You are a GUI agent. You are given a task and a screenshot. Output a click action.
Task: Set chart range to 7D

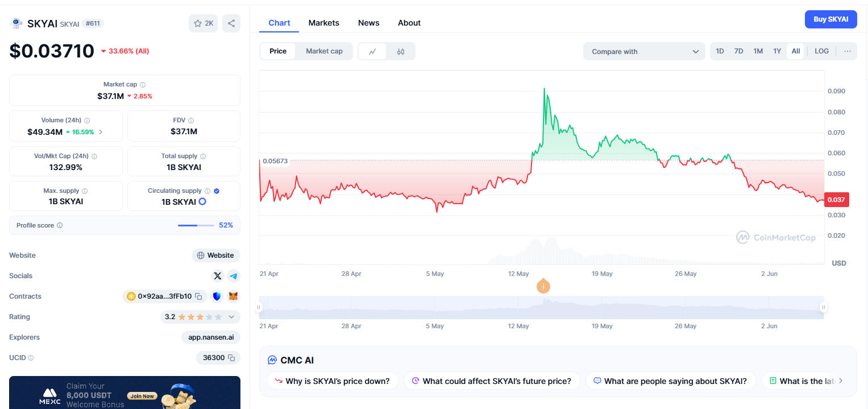(x=738, y=51)
